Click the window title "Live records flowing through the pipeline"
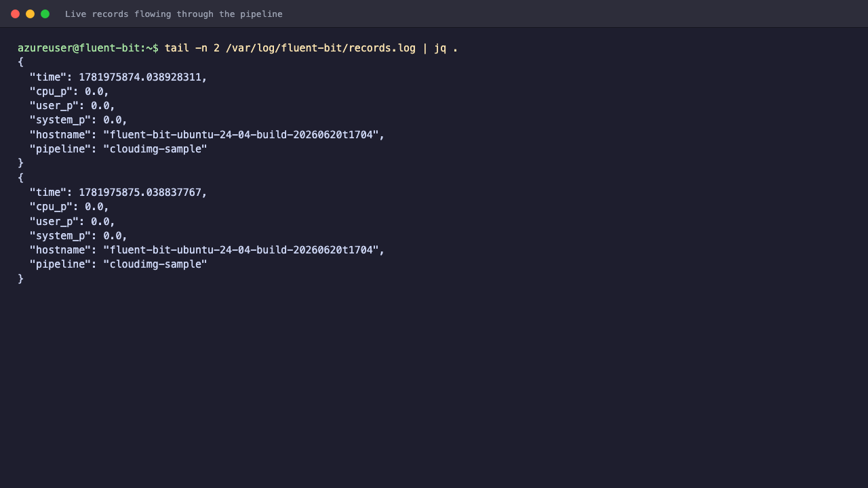 pyautogui.click(x=174, y=14)
